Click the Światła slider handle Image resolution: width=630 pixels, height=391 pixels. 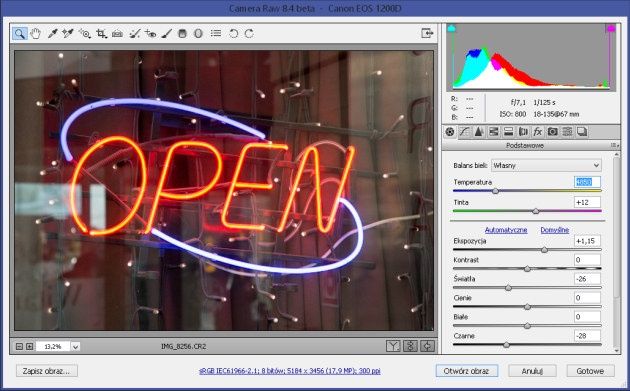coord(508,288)
